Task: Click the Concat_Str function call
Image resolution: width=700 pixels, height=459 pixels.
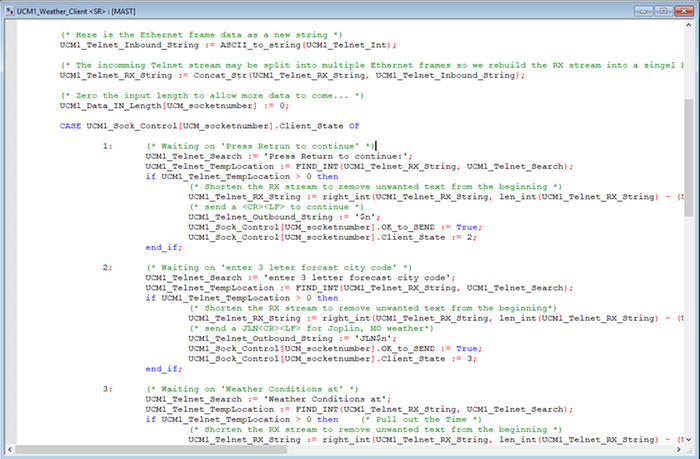Action: 359,75
